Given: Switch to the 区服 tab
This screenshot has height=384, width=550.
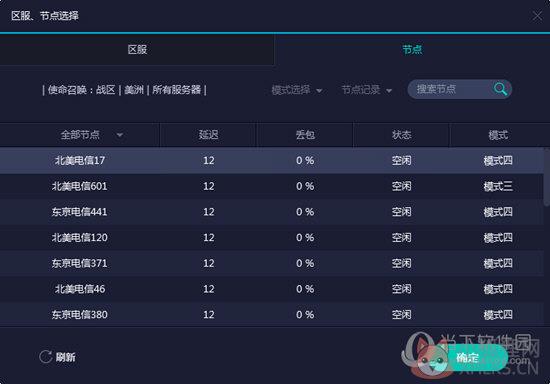Looking at the screenshot, I should (x=137, y=49).
